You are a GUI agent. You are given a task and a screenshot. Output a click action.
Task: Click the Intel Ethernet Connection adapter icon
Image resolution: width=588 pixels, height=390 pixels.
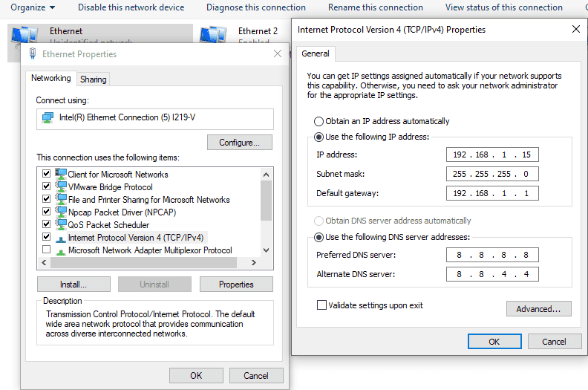pyautogui.click(x=48, y=118)
